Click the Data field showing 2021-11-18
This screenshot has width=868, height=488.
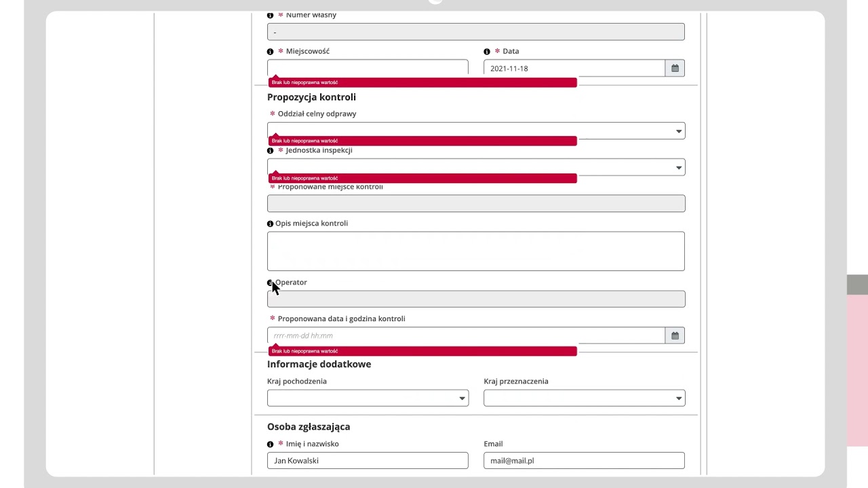pos(574,68)
